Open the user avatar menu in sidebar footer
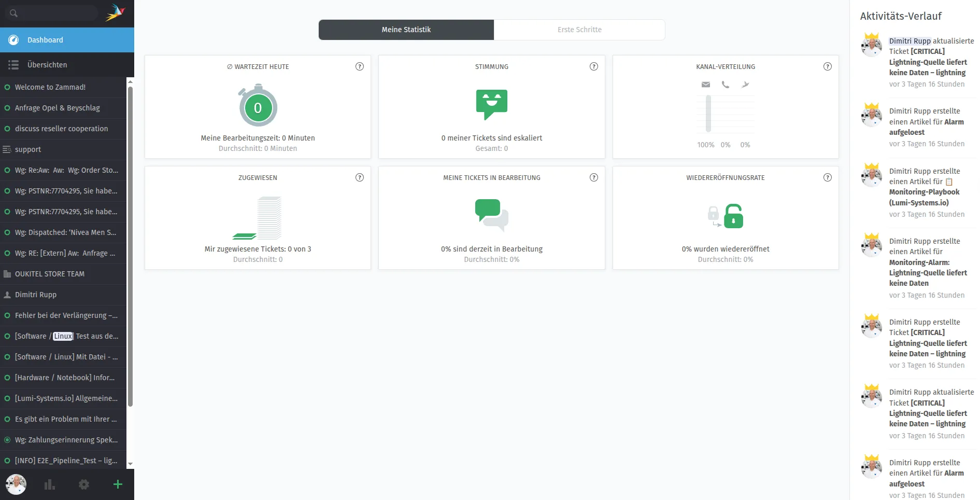The height and width of the screenshot is (500, 980). tap(16, 484)
